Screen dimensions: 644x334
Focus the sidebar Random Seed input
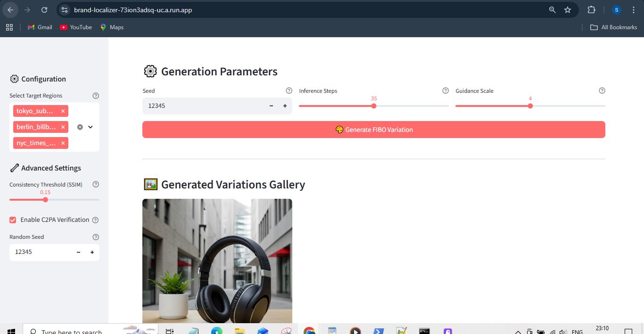[x=41, y=253]
